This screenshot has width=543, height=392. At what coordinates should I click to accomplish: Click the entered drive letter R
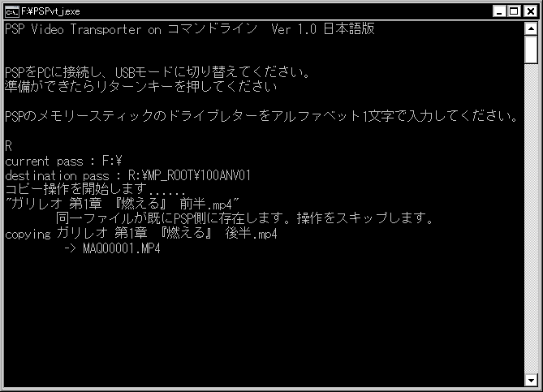9,146
